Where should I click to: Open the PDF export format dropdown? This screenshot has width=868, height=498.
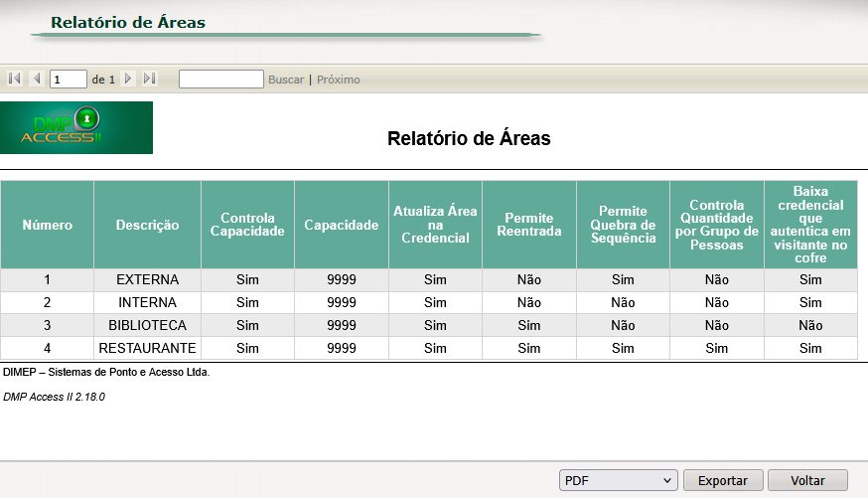pyautogui.click(x=619, y=480)
